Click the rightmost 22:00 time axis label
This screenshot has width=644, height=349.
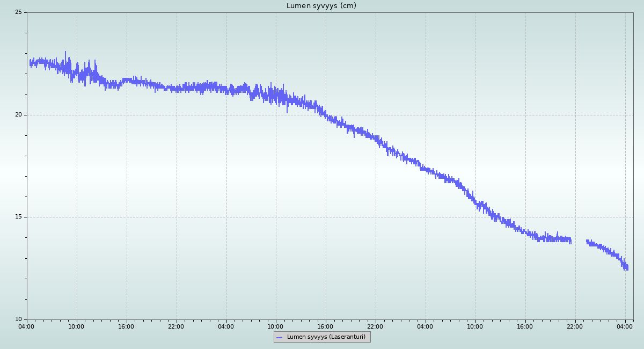point(575,326)
